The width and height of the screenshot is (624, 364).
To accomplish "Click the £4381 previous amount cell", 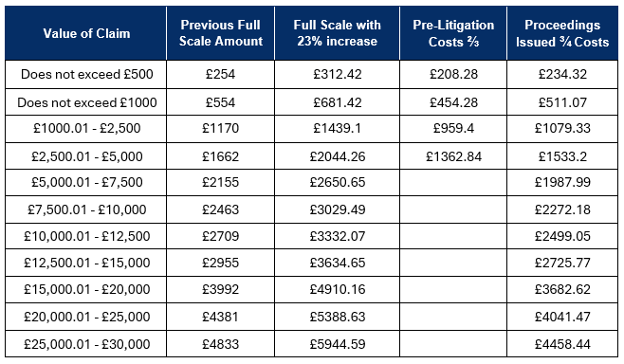I will [x=220, y=317].
